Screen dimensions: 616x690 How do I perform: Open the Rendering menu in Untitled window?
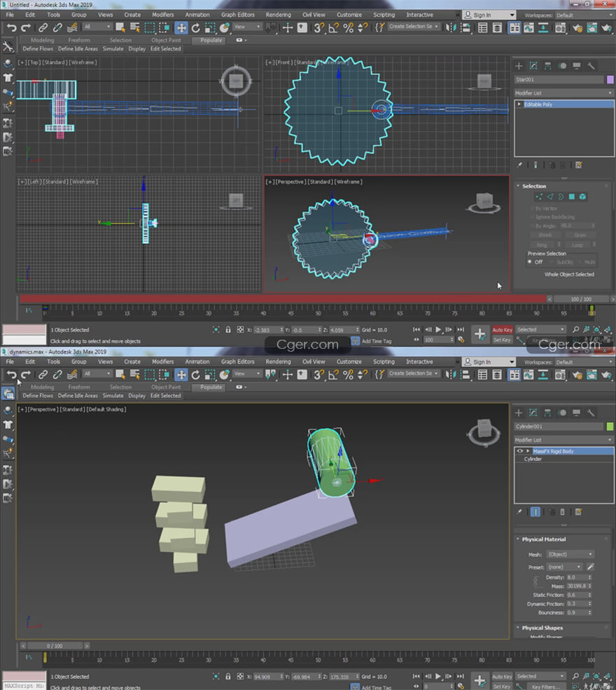(278, 15)
